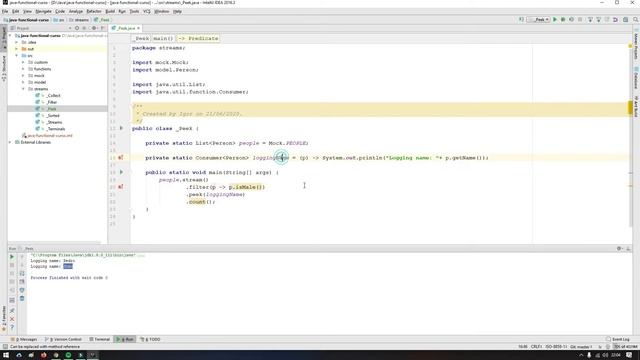Click the help question mark in Run panel
This screenshot has width=640, height=360.
click(12, 327)
